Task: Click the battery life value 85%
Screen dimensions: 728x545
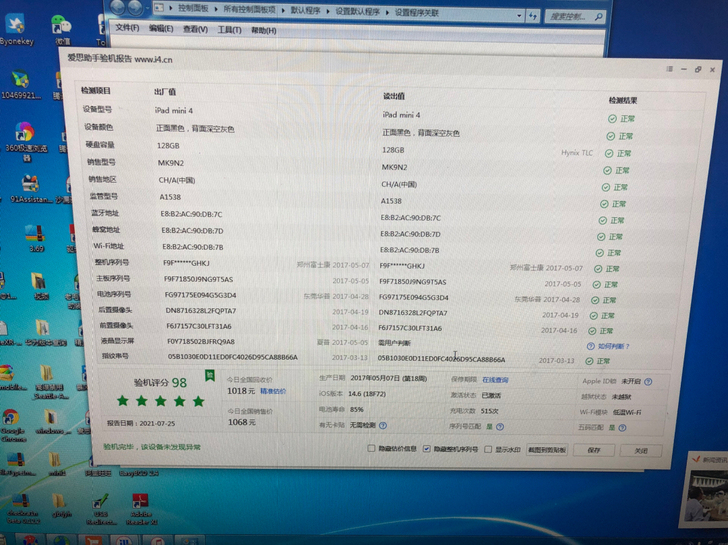Action: click(357, 409)
